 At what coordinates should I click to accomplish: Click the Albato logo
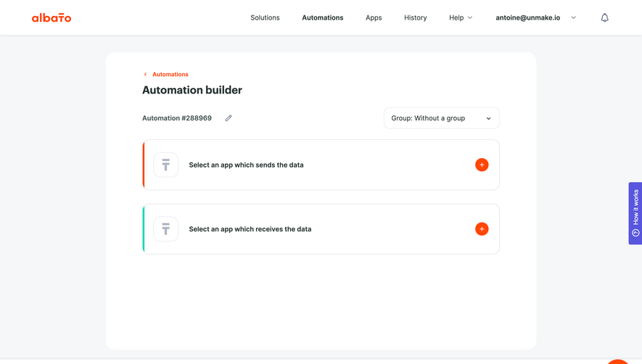click(52, 17)
